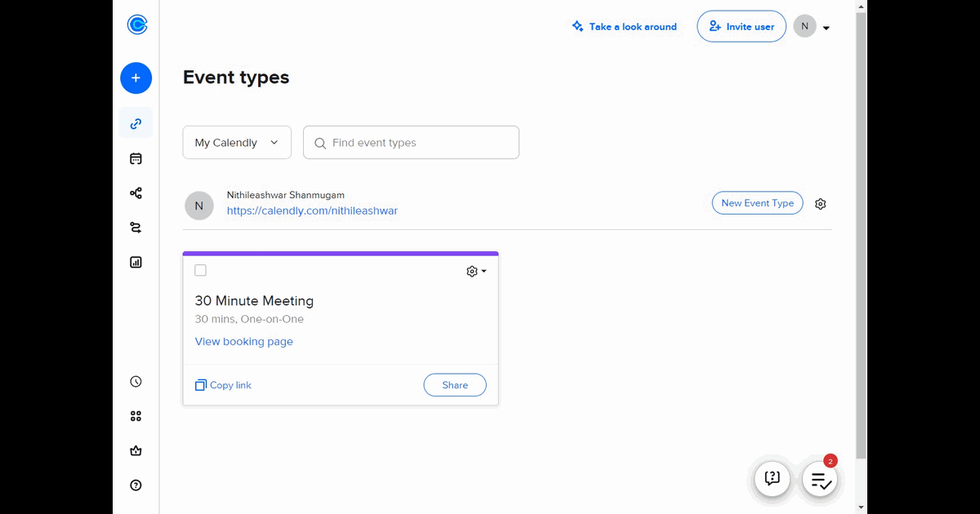The width and height of the screenshot is (980, 514).
Task: Open the account menu caret arrow
Action: point(826,28)
